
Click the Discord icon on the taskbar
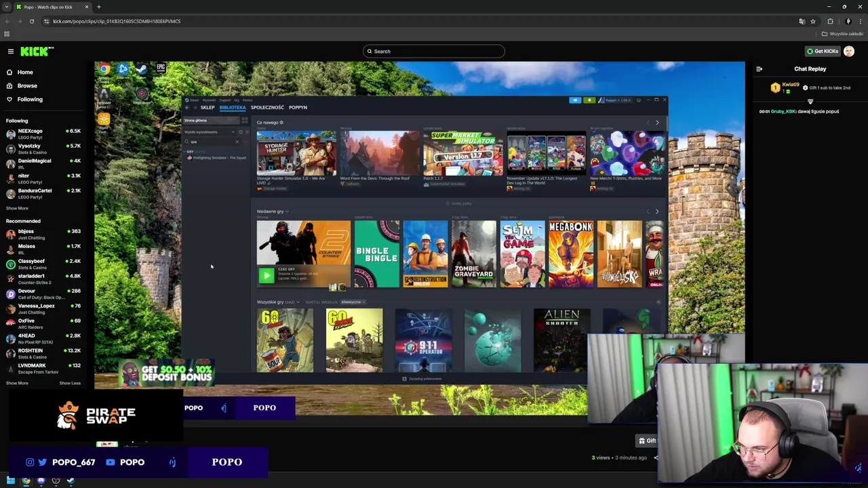pyautogui.click(x=41, y=481)
